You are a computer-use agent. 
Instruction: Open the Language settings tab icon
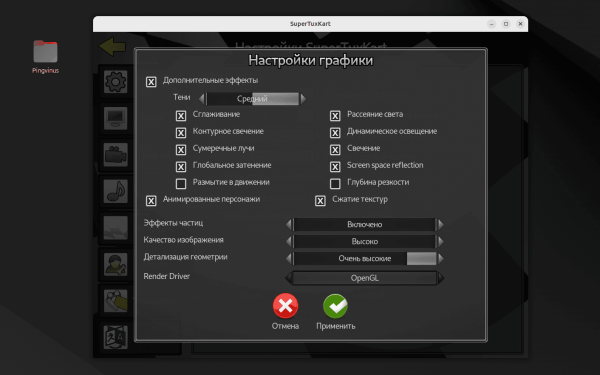[115, 337]
